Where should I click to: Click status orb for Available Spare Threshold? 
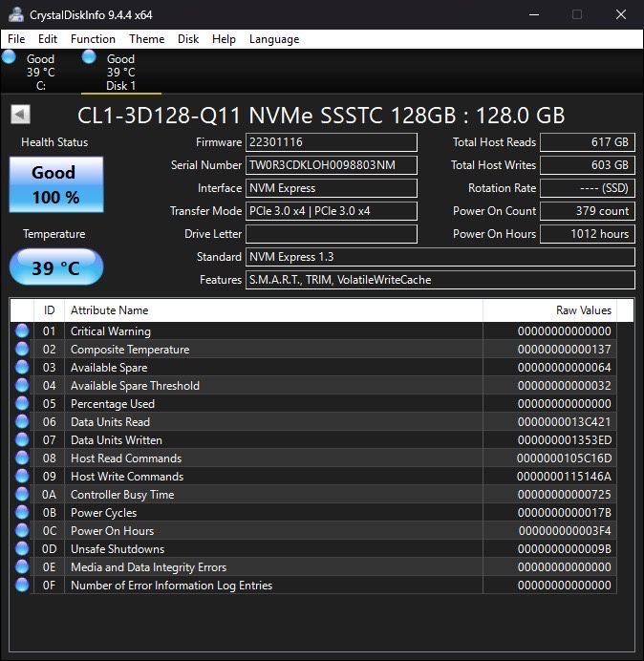point(22,385)
